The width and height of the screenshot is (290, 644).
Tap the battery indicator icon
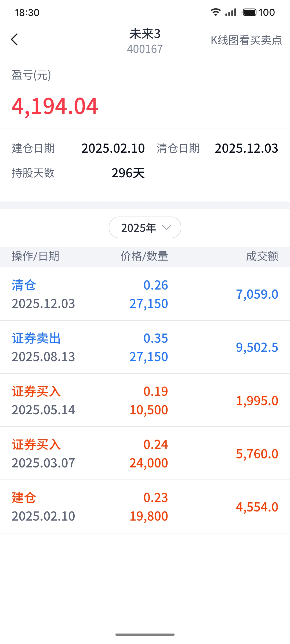(x=250, y=12)
